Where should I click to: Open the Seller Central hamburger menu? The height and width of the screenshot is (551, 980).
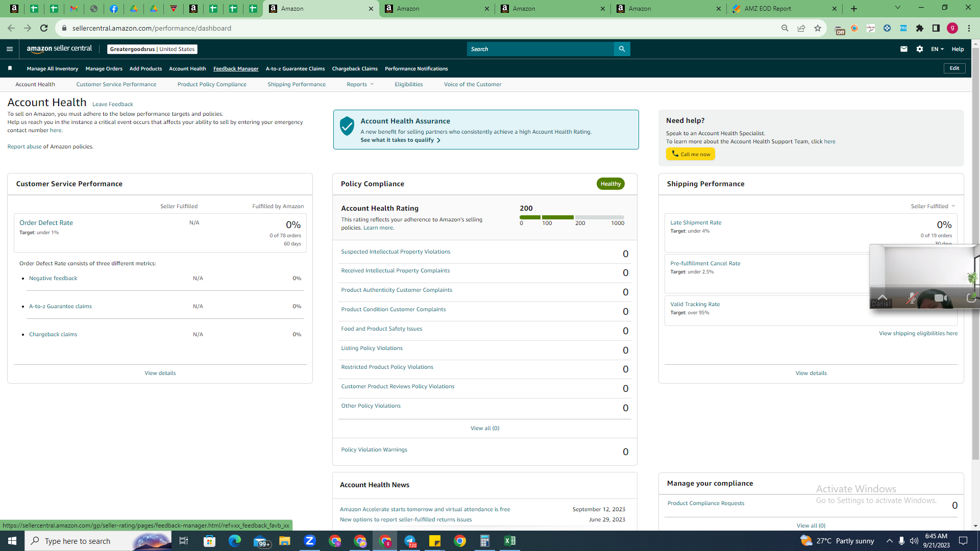(10, 49)
